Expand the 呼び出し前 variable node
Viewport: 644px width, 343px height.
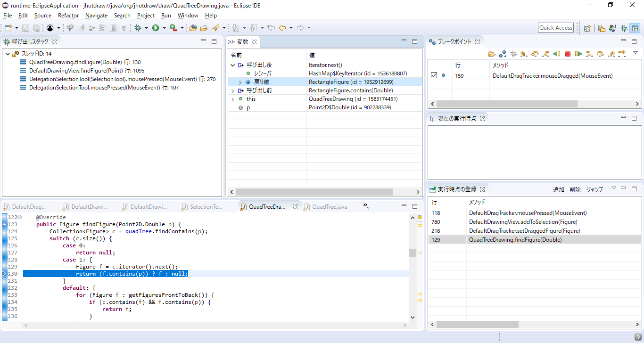click(x=232, y=90)
